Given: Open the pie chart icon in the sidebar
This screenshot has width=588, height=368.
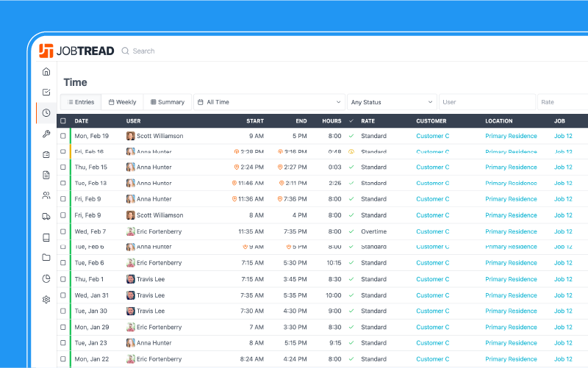Looking at the screenshot, I should pos(46,278).
